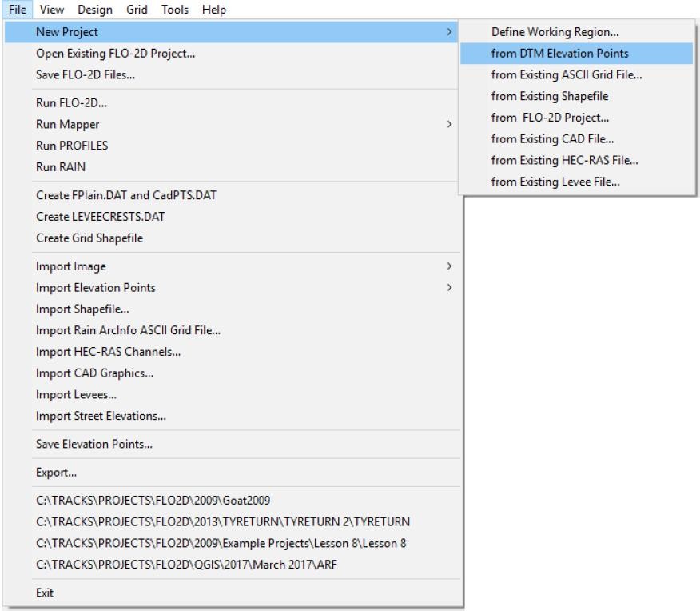Open the Tools menu
Screen dimensions: 700x611
(x=173, y=10)
